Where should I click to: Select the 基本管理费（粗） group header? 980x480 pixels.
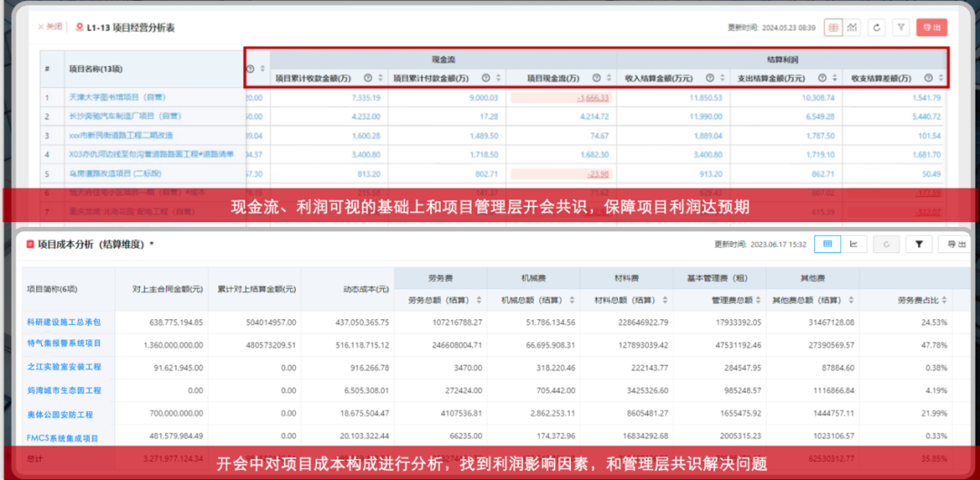[720, 279]
